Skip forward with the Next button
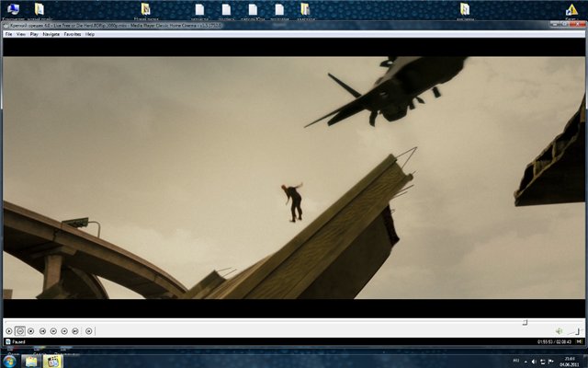Viewport: 588px width, 368px height. point(75,331)
